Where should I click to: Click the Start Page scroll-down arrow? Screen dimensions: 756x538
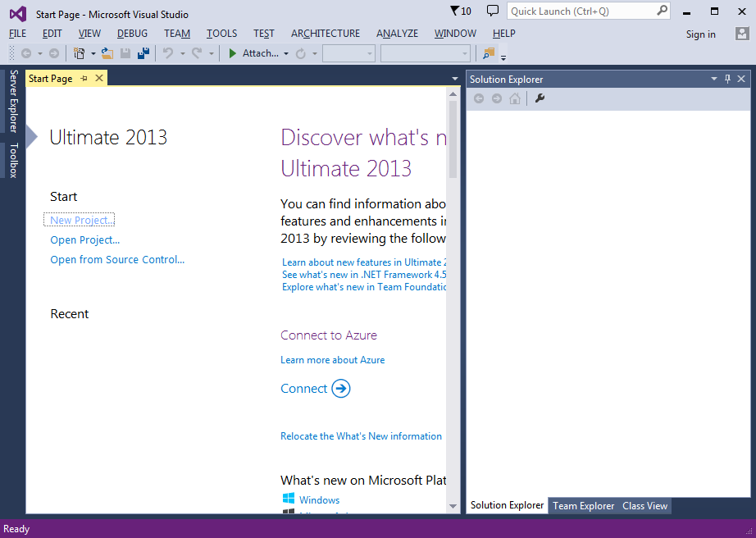(453, 506)
